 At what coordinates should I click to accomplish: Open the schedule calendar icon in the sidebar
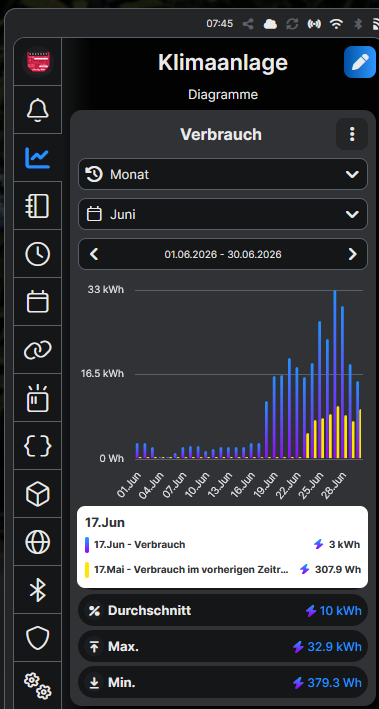click(x=38, y=302)
